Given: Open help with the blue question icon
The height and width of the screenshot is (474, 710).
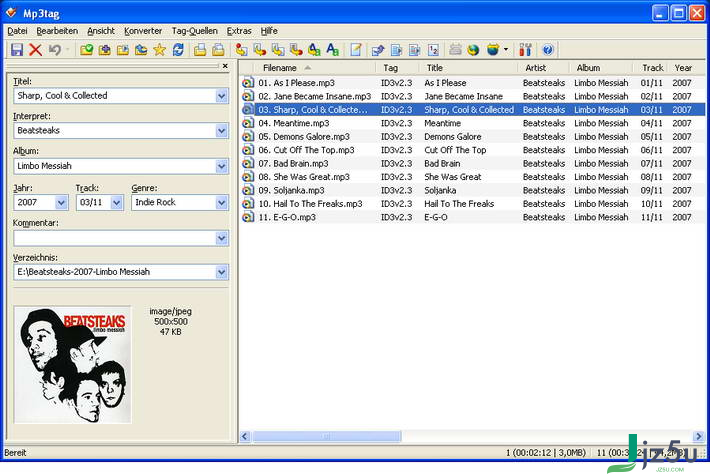Looking at the screenshot, I should (548, 50).
